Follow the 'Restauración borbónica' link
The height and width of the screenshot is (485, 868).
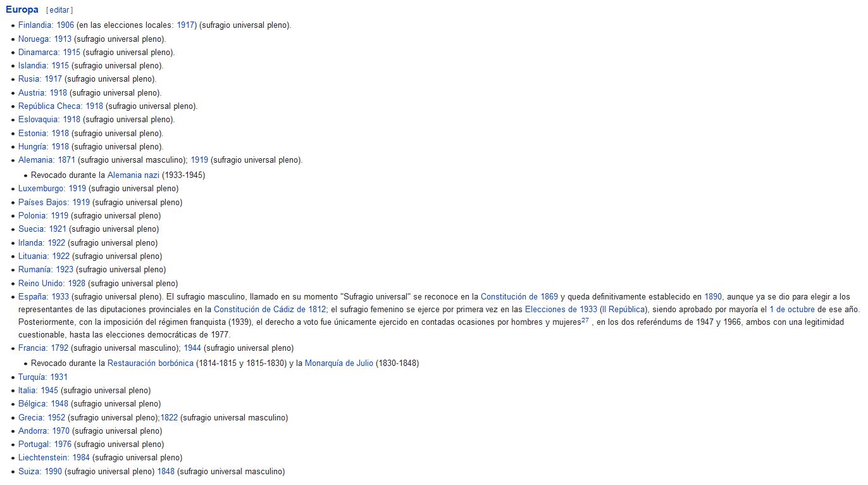coord(151,363)
